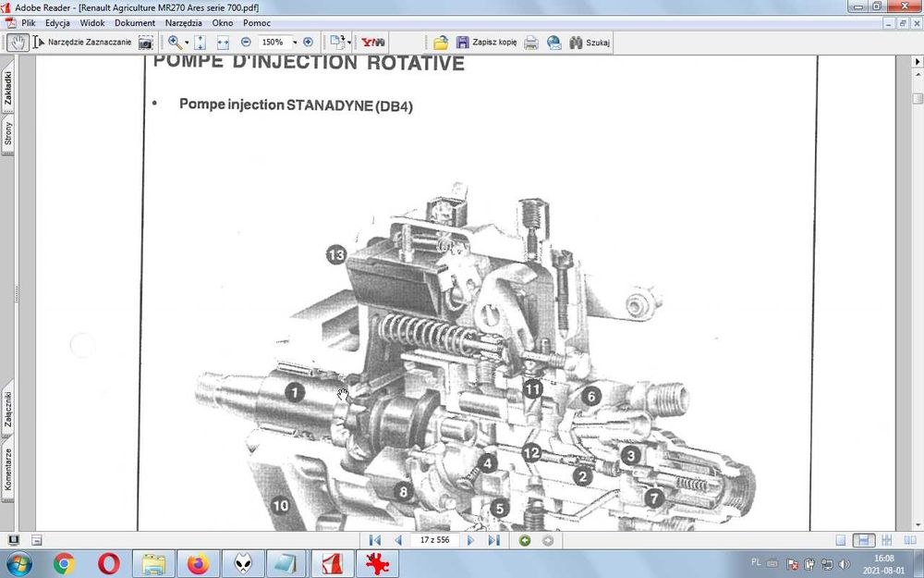Toggle toolbar hide icon in status bar
The height and width of the screenshot is (578, 924).
click(37, 540)
